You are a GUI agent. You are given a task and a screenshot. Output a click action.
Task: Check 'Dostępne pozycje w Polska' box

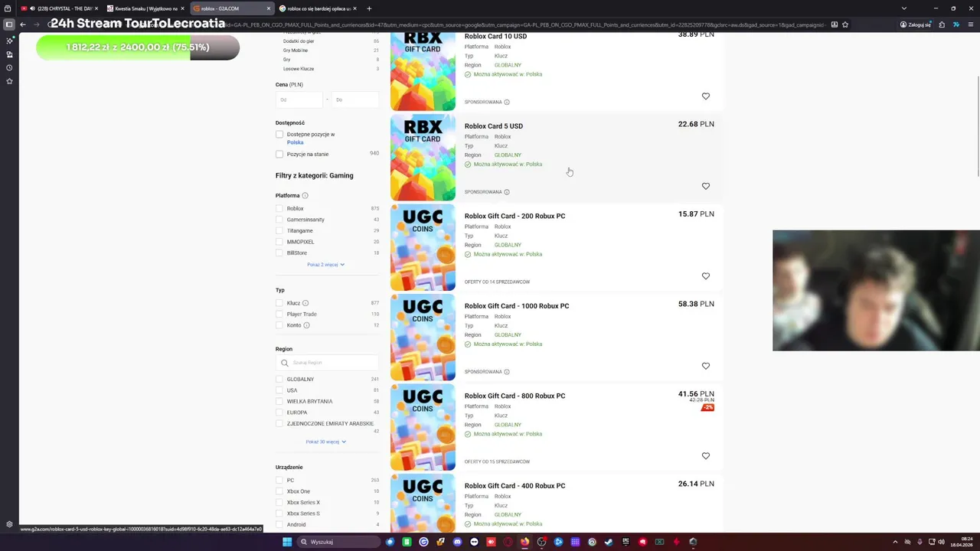[279, 135]
